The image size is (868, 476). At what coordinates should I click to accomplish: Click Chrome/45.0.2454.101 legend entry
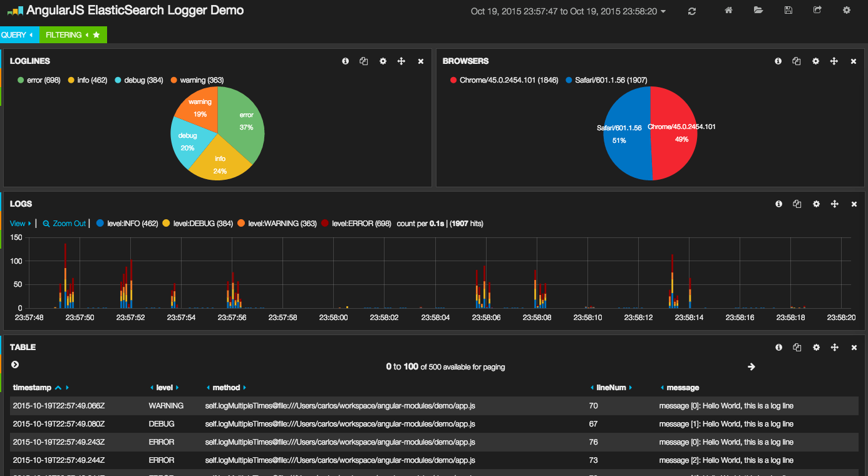point(504,80)
